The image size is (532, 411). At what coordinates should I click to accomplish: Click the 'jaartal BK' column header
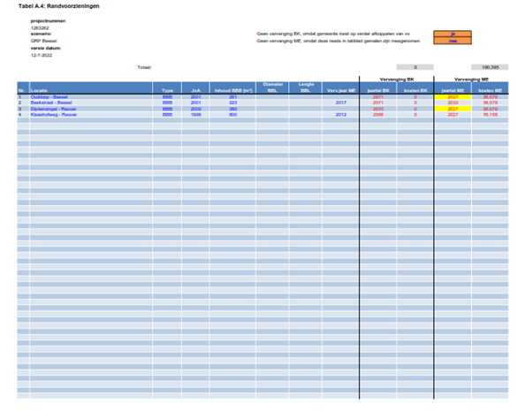(x=377, y=90)
